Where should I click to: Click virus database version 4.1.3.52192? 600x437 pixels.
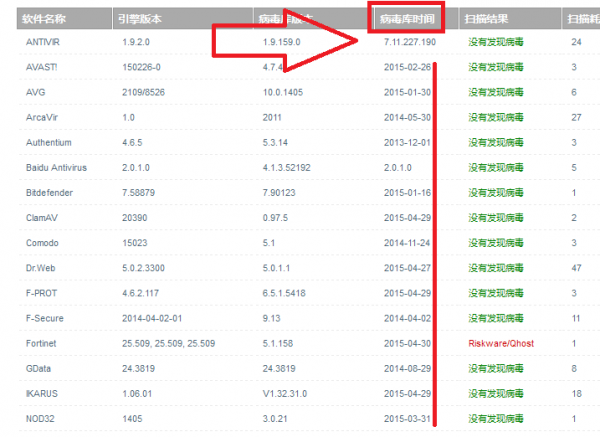point(287,168)
